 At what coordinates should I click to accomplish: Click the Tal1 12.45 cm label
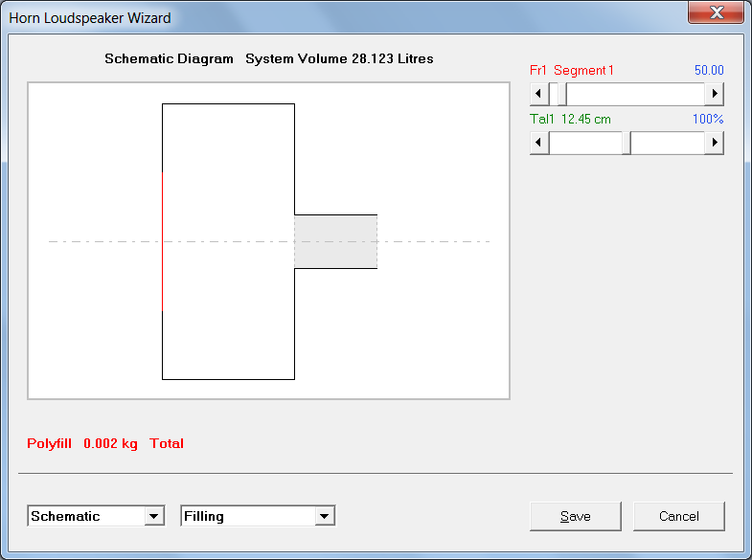pos(570,120)
